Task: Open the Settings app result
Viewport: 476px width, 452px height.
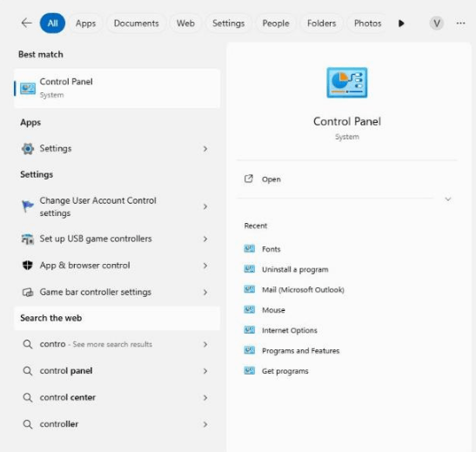Action: point(117,149)
